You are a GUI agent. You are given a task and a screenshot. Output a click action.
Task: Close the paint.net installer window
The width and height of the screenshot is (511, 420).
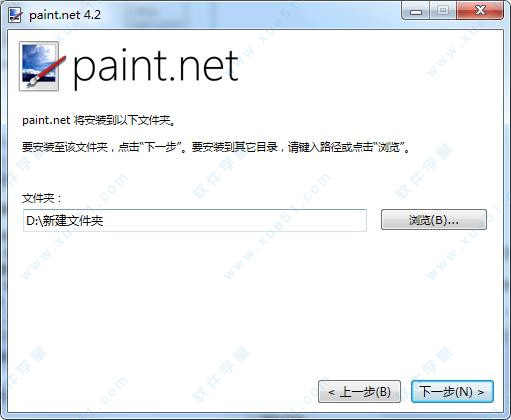click(480, 12)
